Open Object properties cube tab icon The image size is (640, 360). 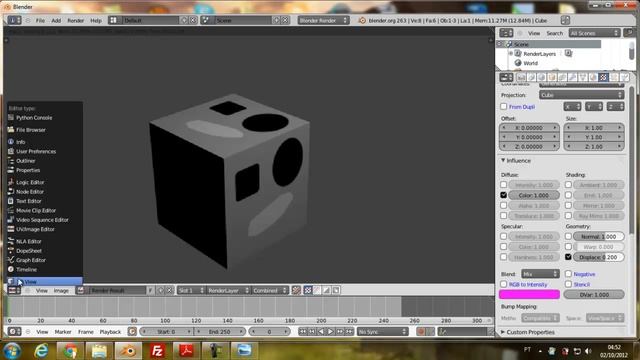[552, 77]
